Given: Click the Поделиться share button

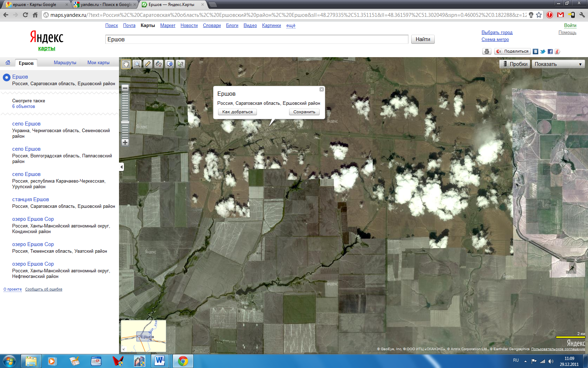Looking at the screenshot, I should [512, 52].
